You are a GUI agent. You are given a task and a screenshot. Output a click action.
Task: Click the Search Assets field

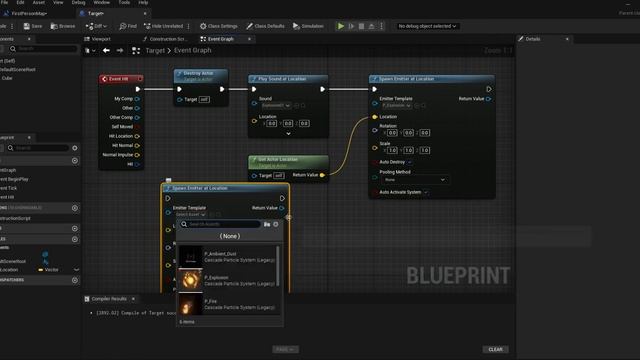point(220,224)
